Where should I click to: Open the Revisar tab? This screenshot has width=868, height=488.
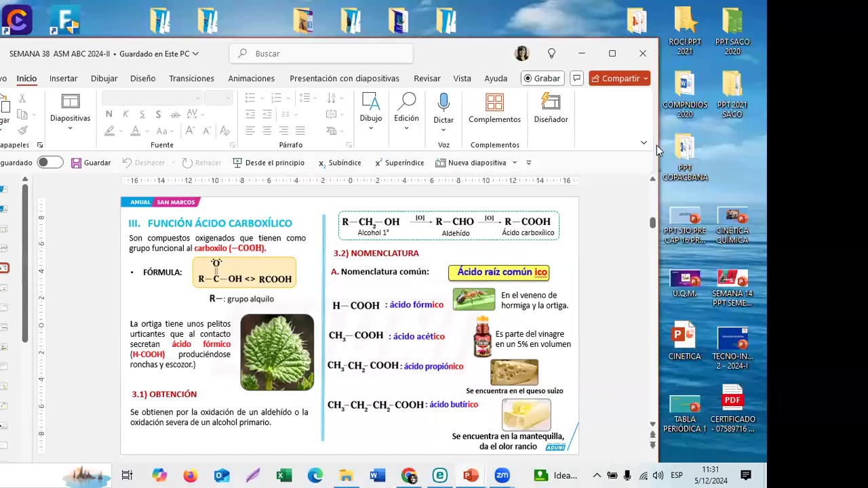coord(427,79)
